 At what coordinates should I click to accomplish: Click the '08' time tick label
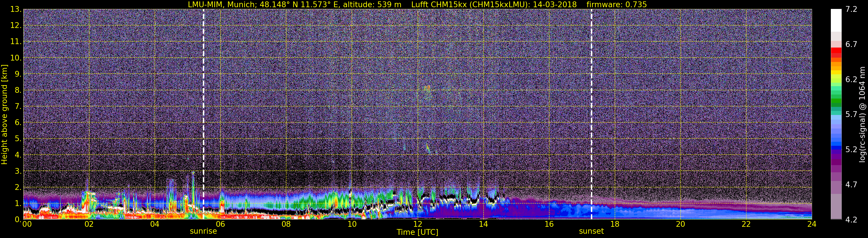pos(286,224)
